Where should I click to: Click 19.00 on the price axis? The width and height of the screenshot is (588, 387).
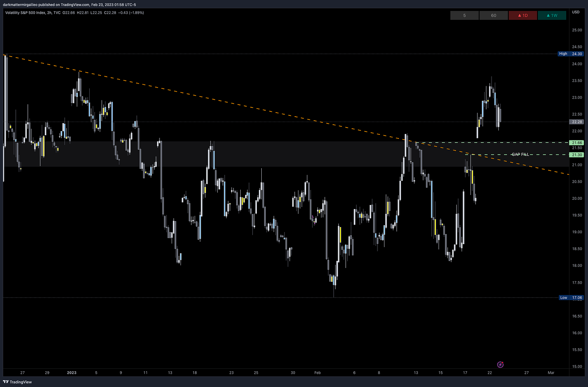coord(577,232)
